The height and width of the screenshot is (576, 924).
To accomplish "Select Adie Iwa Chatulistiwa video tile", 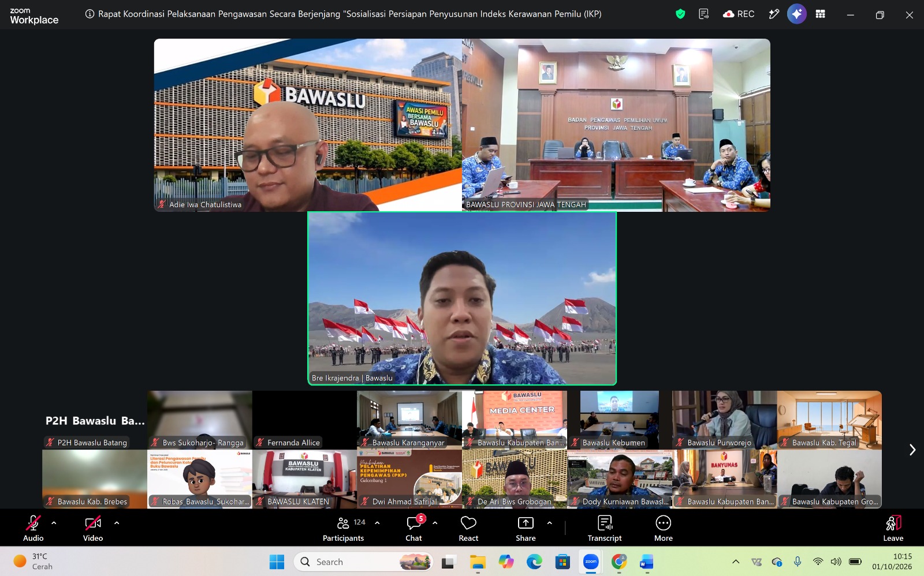I will point(308,125).
